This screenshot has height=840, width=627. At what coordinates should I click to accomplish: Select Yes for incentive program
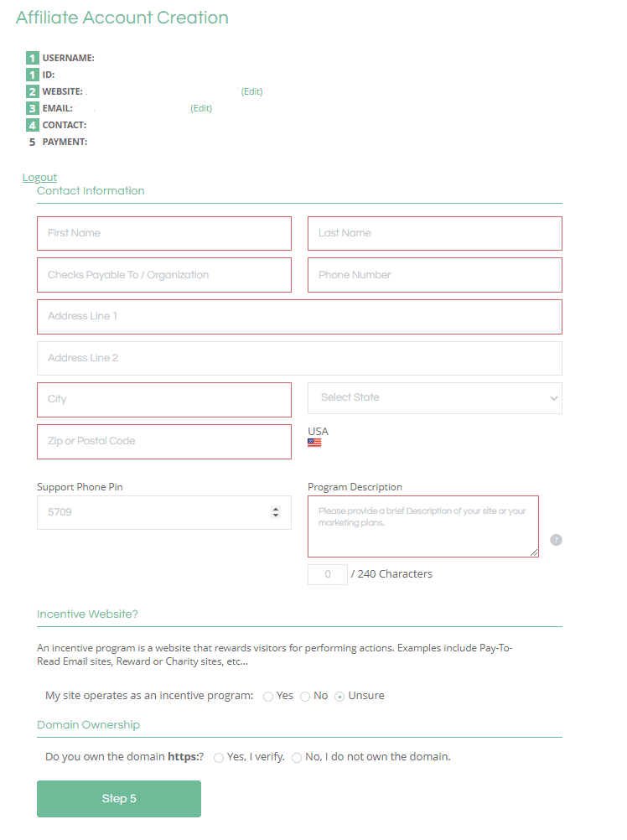click(x=268, y=697)
